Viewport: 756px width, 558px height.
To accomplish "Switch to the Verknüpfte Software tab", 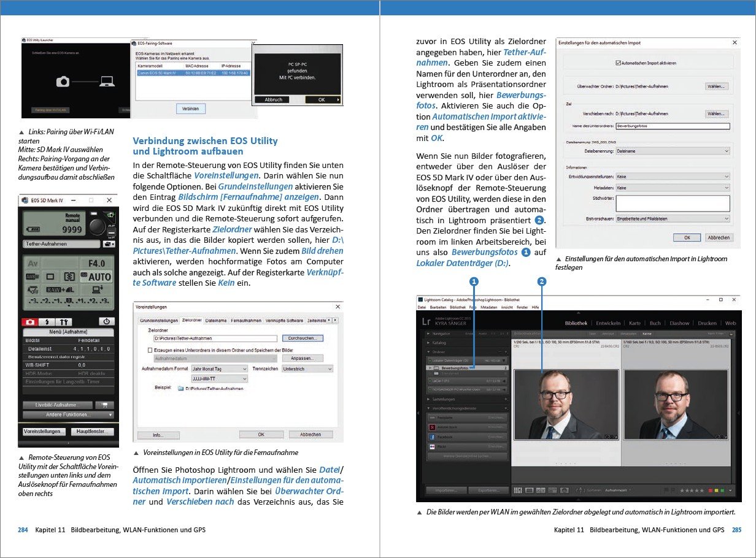I will [285, 321].
